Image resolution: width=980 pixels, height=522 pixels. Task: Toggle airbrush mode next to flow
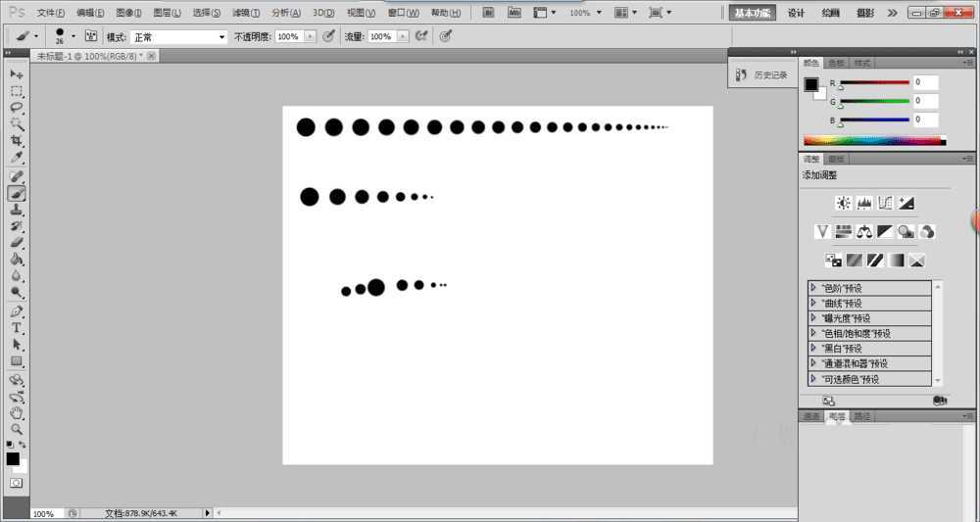point(421,35)
